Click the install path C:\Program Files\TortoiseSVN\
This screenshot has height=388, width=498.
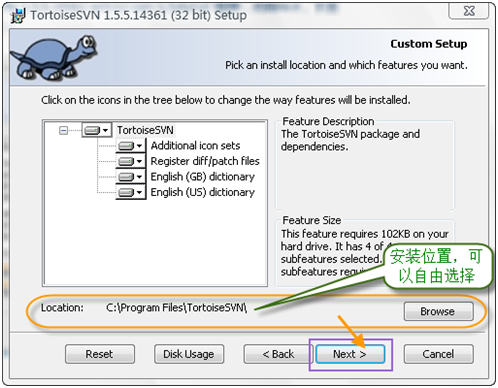pyautogui.click(x=177, y=308)
